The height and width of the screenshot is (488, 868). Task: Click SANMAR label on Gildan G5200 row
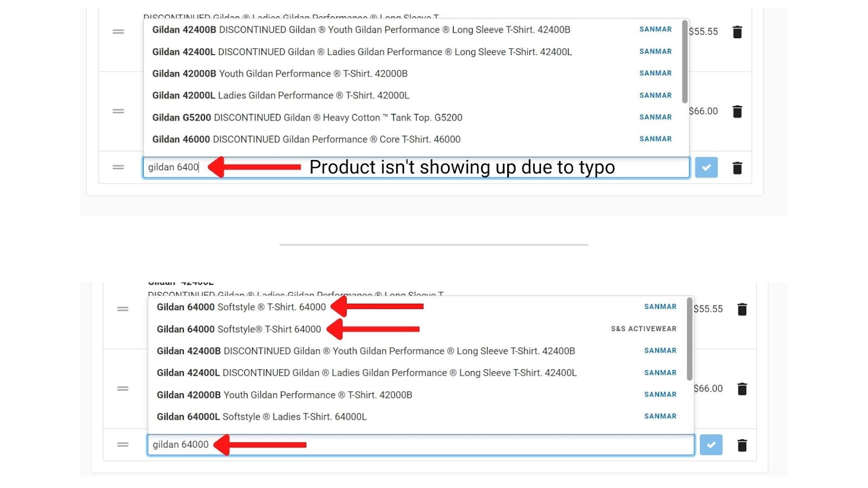click(x=655, y=117)
